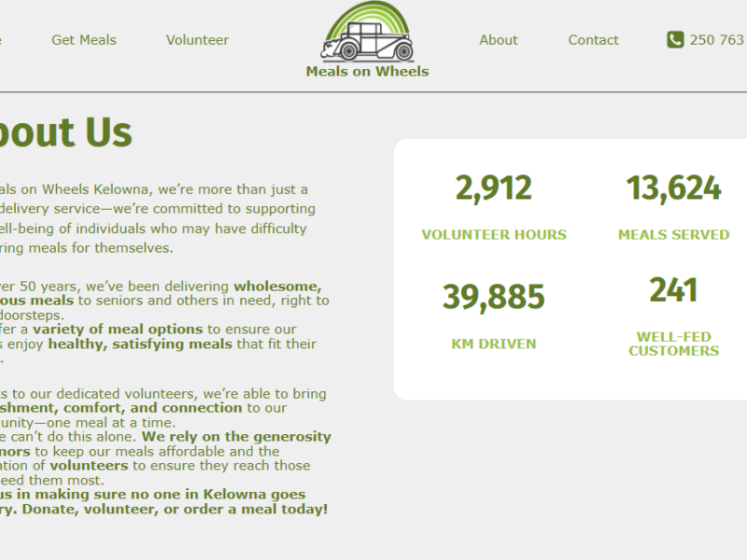Select the 39,885 statistic number
Viewport: 747px width, 560px height.
[x=493, y=297]
